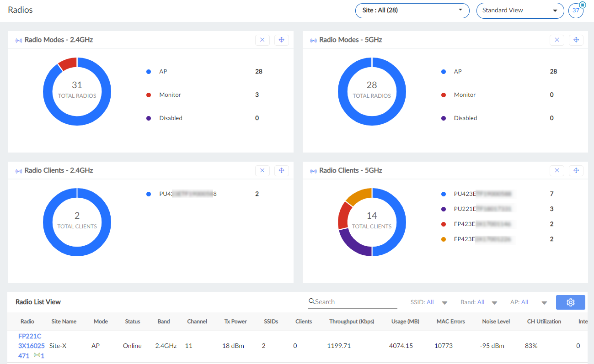
Task: Open the Site: All (28) dropdown
Action: coord(412,11)
